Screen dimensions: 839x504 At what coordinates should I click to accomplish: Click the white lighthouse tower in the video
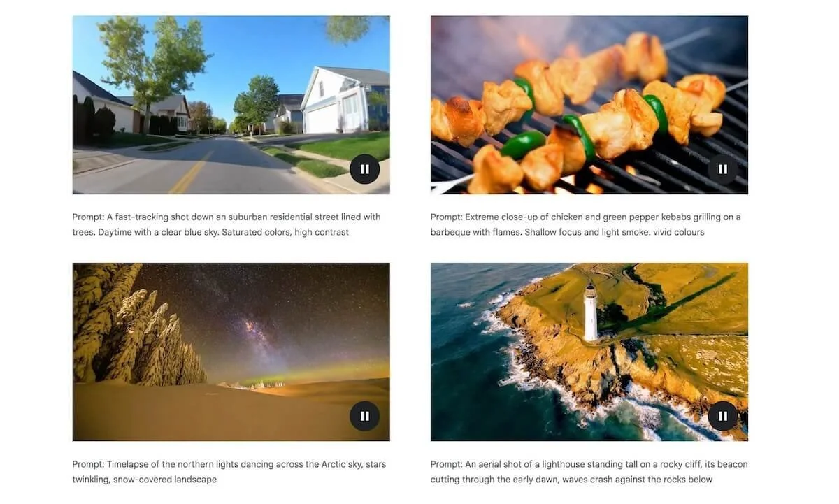pyautogui.click(x=591, y=312)
